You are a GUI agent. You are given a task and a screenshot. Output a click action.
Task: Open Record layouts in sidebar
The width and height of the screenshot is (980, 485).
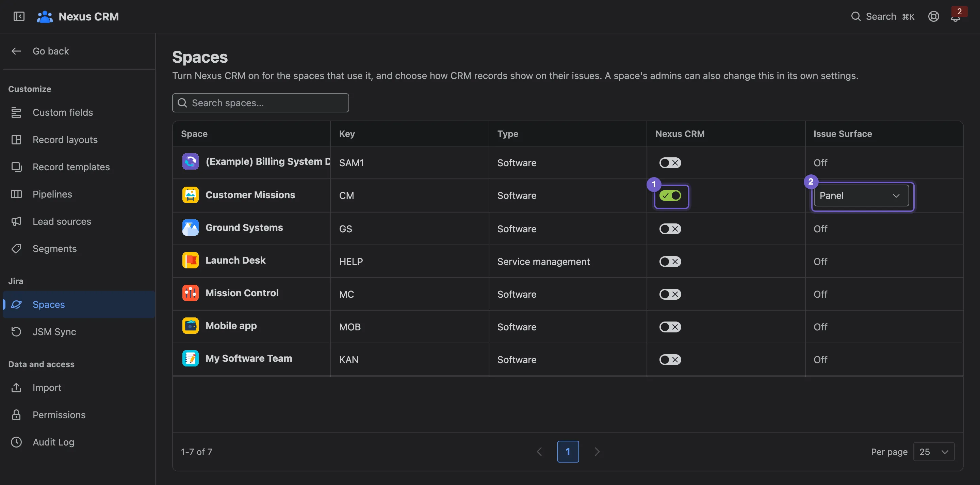pos(79,140)
